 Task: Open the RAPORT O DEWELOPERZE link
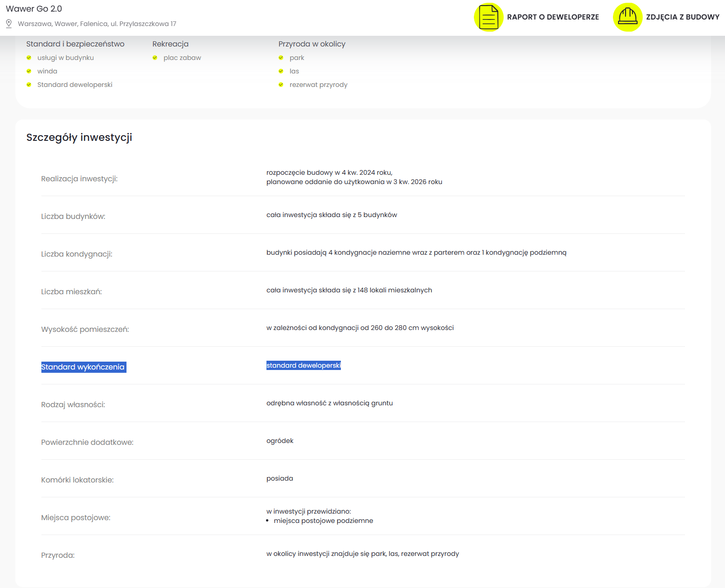552,17
